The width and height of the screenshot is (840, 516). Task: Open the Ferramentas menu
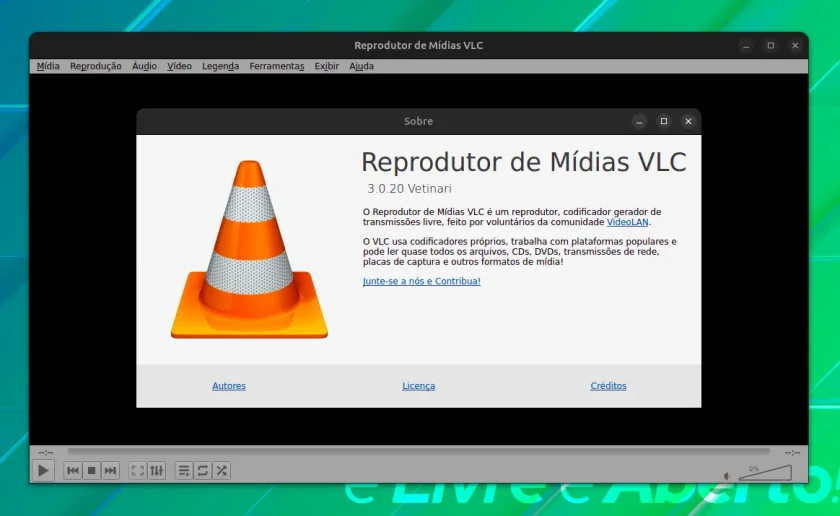pyautogui.click(x=277, y=66)
